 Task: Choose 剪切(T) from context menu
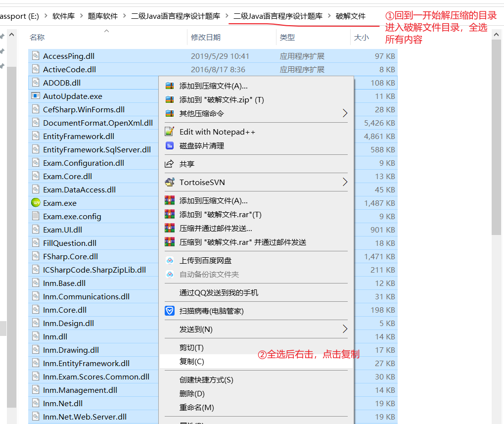click(x=256, y=347)
